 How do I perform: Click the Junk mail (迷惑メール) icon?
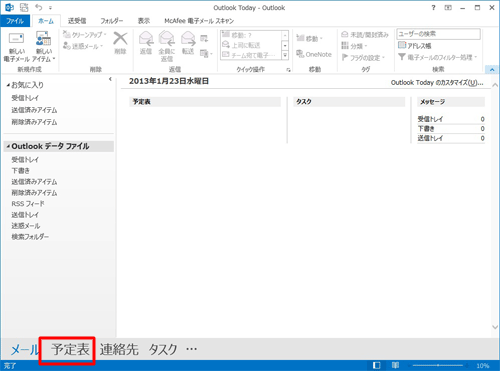67,46
